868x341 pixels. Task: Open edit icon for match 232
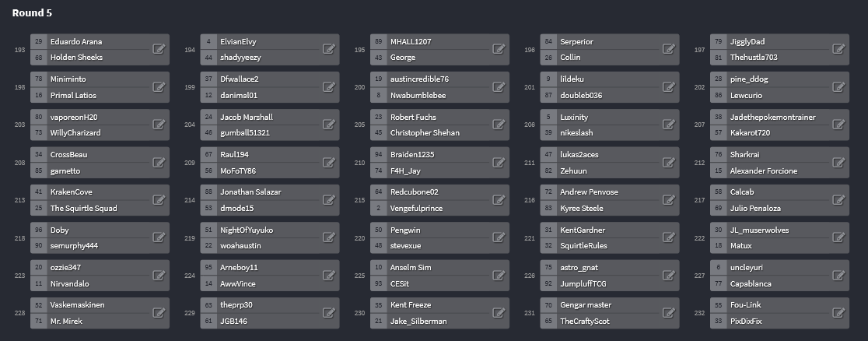(838, 312)
